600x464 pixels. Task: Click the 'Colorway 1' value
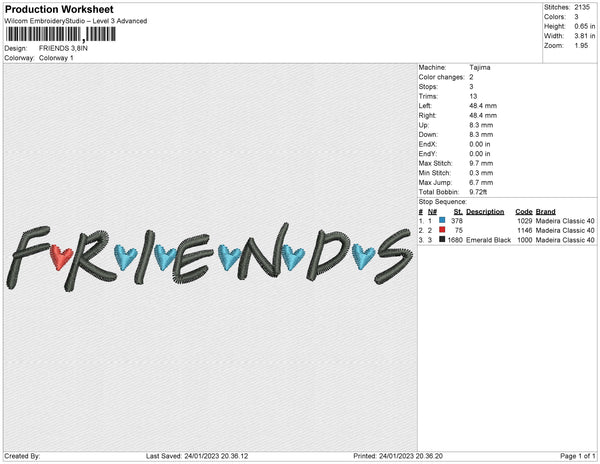pos(56,58)
